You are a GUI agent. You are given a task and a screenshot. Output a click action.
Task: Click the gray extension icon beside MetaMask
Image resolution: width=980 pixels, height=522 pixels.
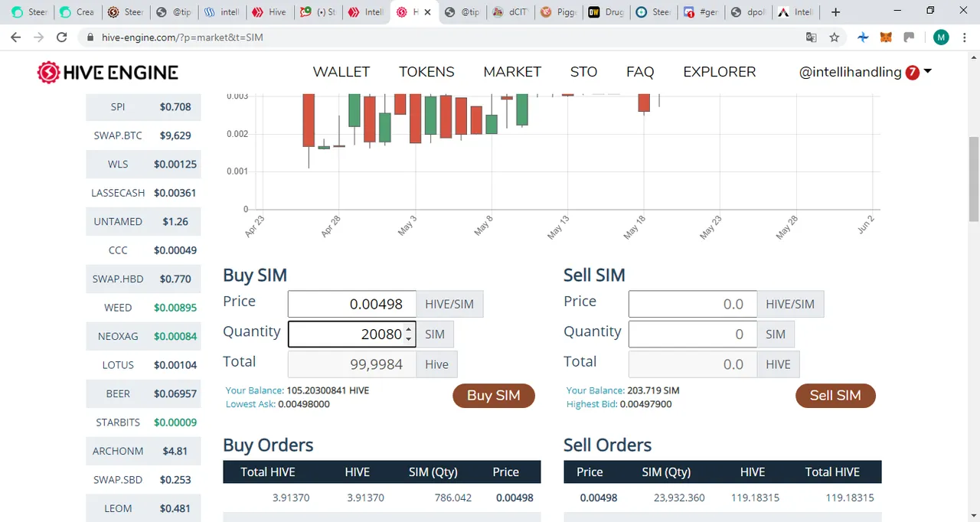click(910, 37)
